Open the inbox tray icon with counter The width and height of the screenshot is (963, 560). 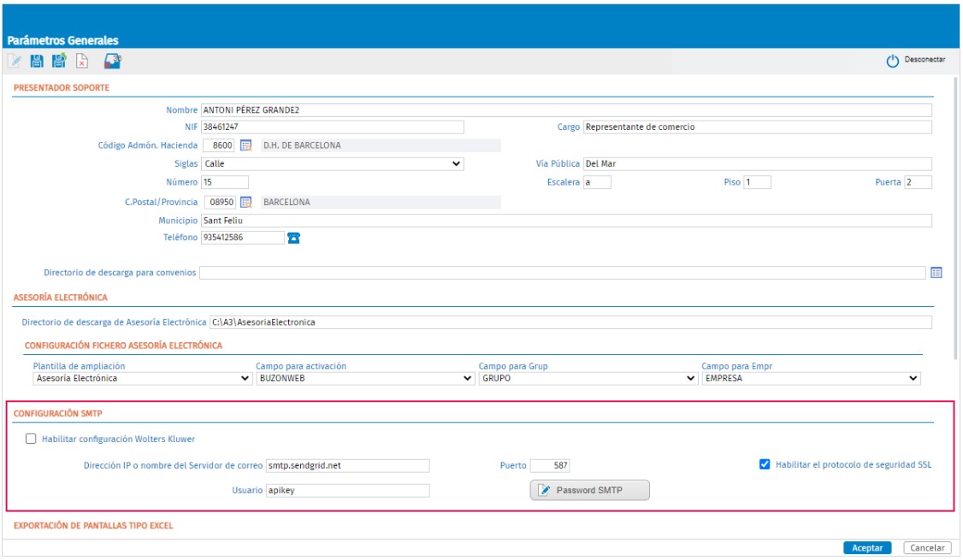(112, 61)
